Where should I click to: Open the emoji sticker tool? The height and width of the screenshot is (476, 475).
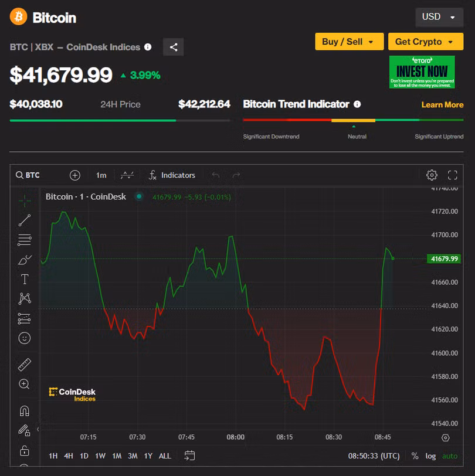click(25, 338)
